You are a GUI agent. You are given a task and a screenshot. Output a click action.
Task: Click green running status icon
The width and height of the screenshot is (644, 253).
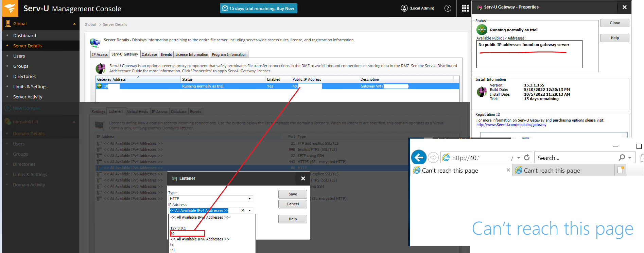point(482,30)
